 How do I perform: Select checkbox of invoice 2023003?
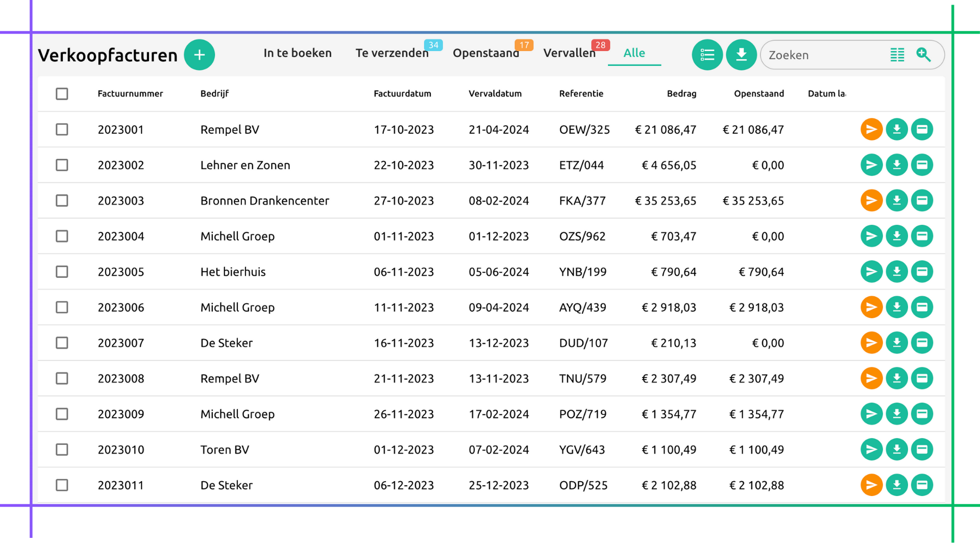(x=62, y=200)
